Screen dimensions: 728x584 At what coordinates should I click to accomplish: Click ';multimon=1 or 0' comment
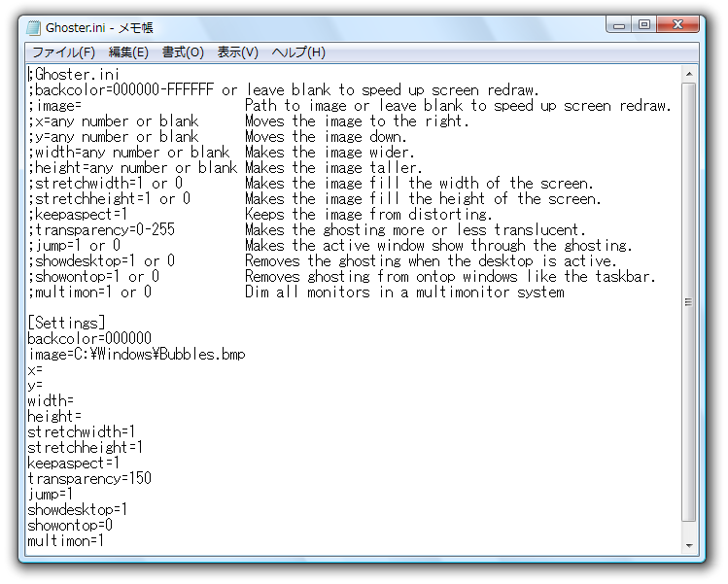89,292
